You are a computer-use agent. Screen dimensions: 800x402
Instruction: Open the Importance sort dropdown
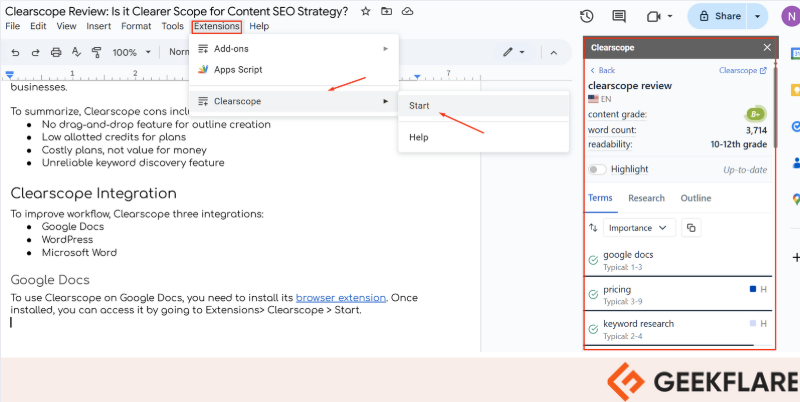(x=639, y=228)
